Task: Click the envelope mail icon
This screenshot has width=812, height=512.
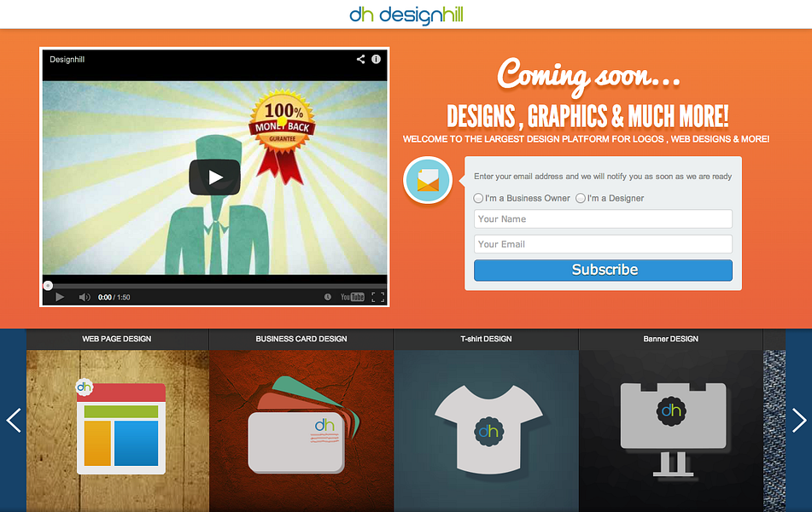Action: tap(428, 180)
